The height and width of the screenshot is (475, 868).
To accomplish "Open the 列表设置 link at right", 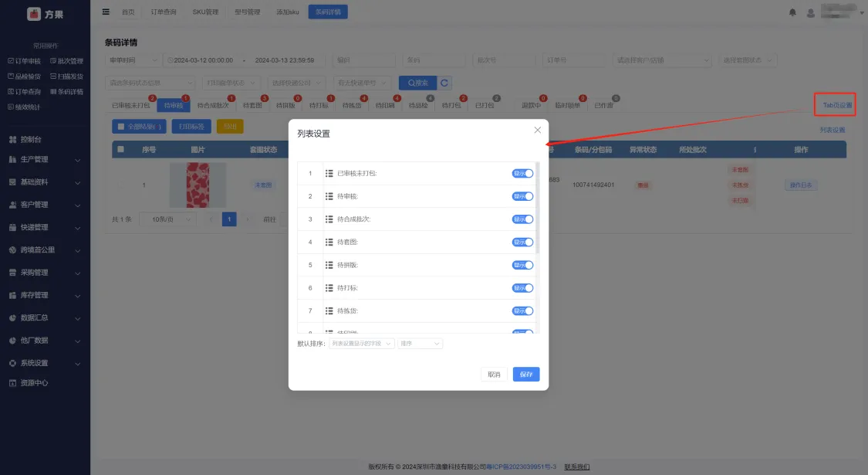I will [x=832, y=131].
